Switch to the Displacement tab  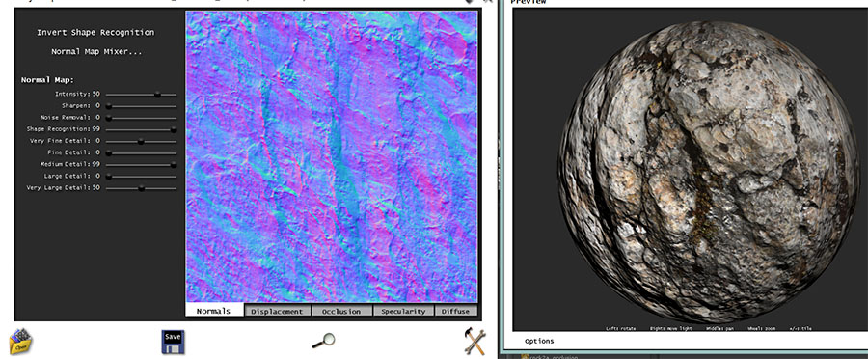coord(278,312)
